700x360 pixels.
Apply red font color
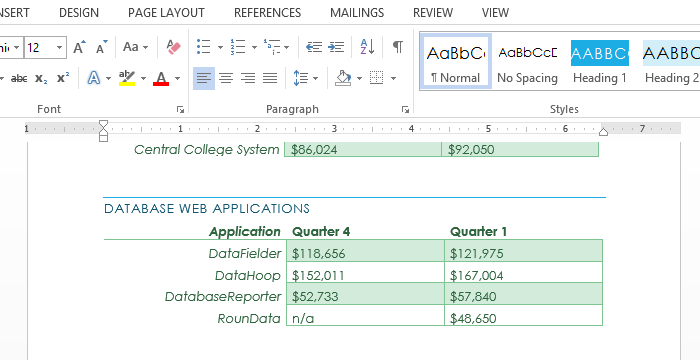161,79
